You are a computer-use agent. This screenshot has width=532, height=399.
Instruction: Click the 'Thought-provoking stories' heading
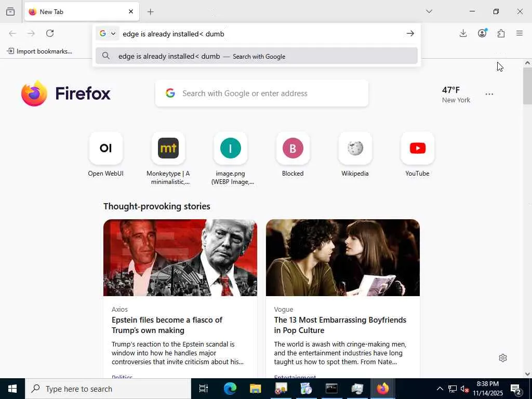[x=157, y=206]
